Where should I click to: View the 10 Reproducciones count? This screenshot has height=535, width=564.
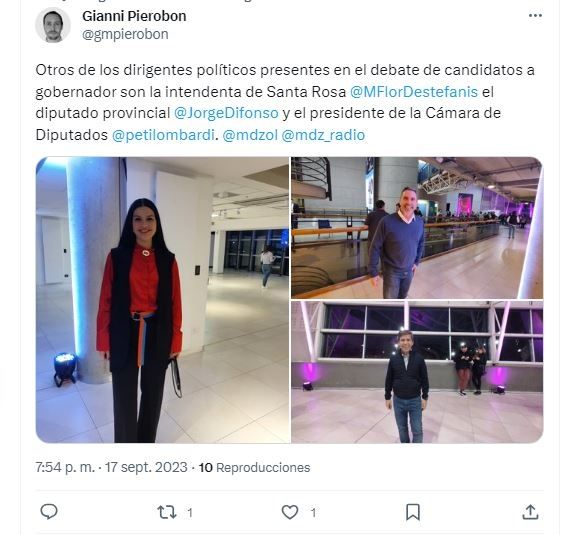pyautogui.click(x=254, y=467)
